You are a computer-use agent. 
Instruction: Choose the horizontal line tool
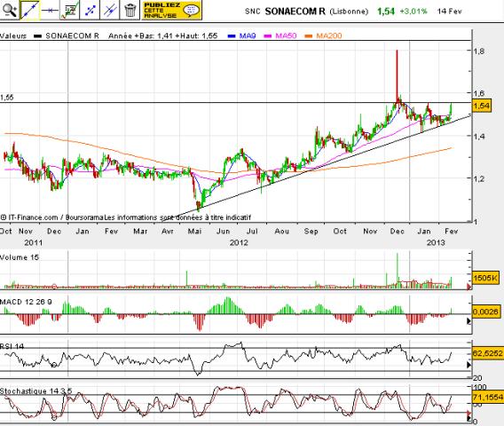[50, 11]
